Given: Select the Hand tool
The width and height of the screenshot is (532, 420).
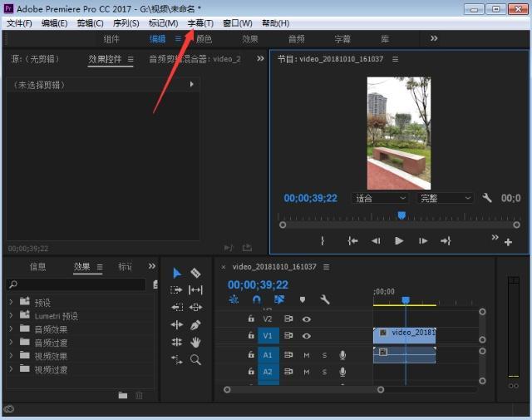Looking at the screenshot, I should tap(195, 343).
